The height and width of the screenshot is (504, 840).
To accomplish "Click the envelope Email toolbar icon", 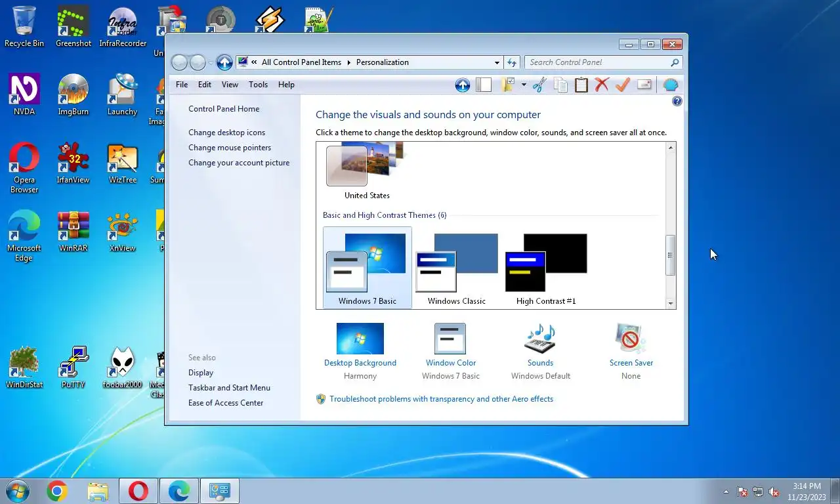I will pyautogui.click(x=644, y=85).
